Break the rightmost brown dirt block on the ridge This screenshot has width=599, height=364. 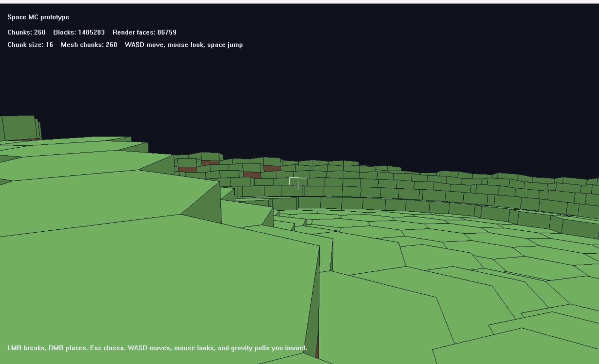[272, 168]
